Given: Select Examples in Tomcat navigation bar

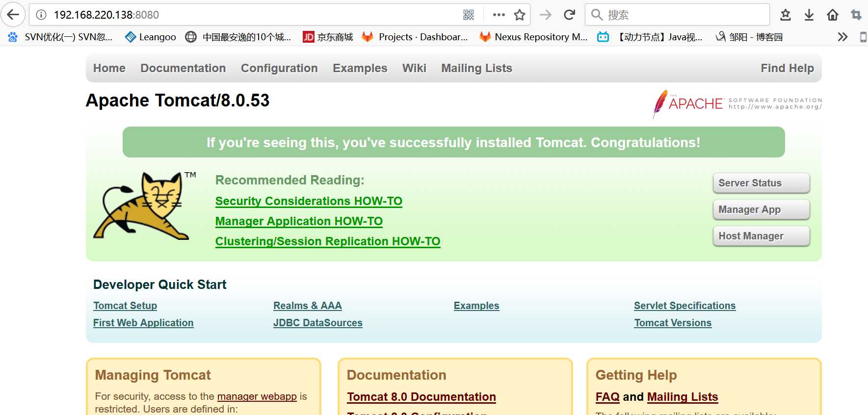Looking at the screenshot, I should click(x=360, y=68).
